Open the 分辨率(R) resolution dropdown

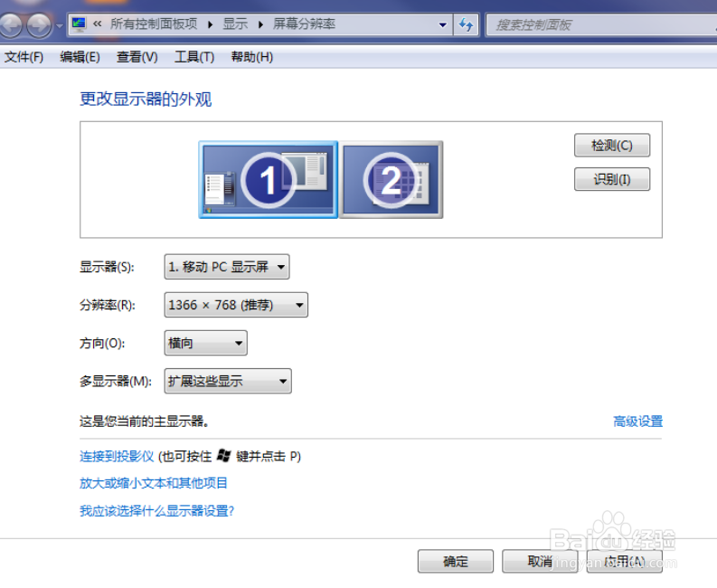coord(236,305)
